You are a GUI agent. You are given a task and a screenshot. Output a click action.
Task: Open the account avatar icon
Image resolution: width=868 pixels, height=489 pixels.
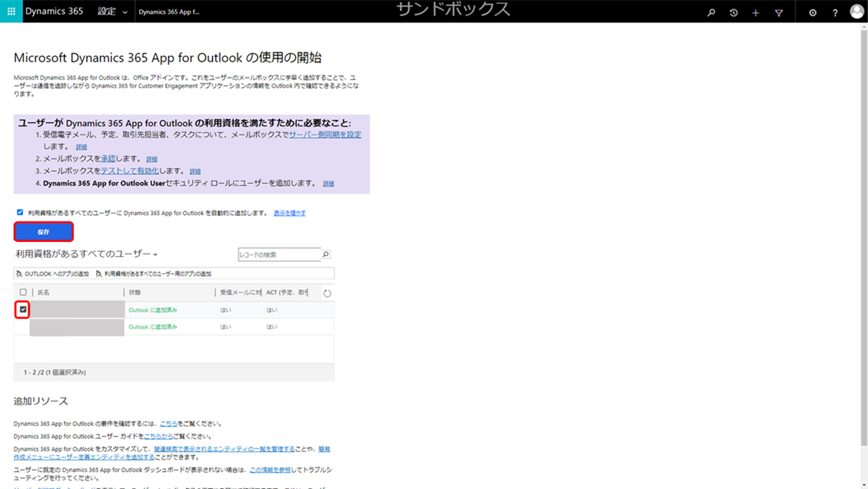tap(857, 13)
